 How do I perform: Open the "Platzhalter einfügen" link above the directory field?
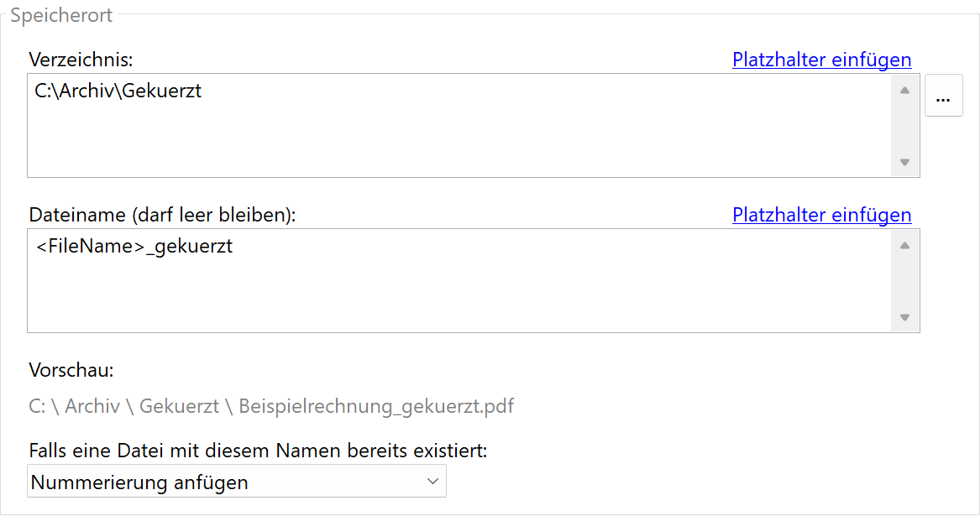821,60
